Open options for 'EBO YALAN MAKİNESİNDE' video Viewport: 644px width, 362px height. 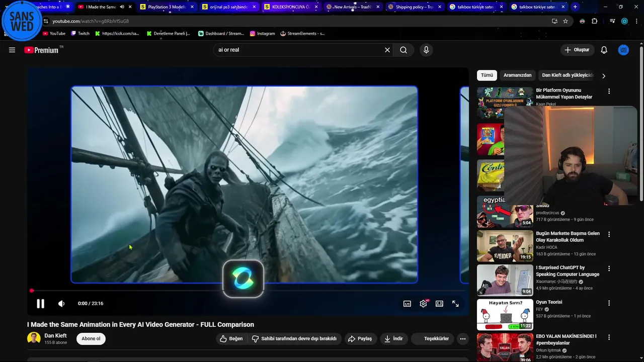click(x=609, y=337)
